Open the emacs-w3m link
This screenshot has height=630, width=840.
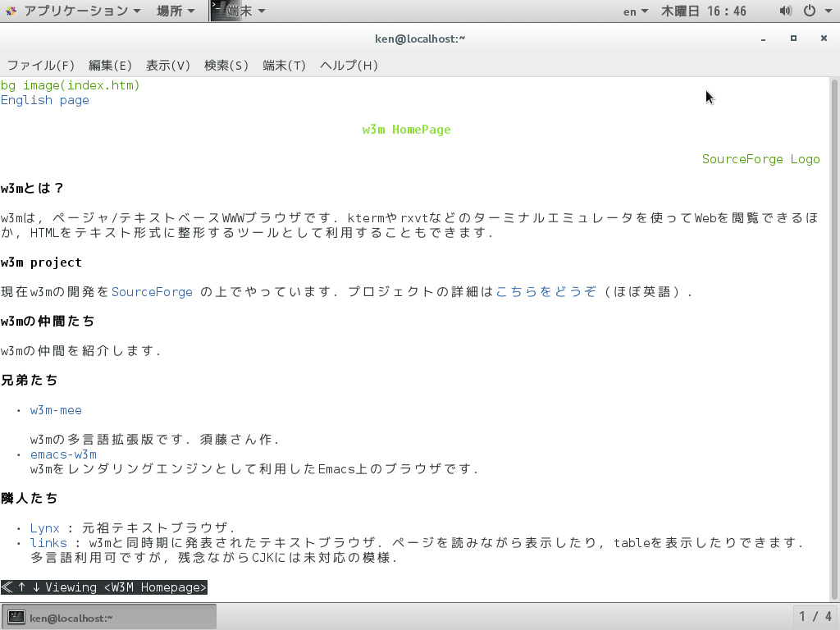(63, 454)
